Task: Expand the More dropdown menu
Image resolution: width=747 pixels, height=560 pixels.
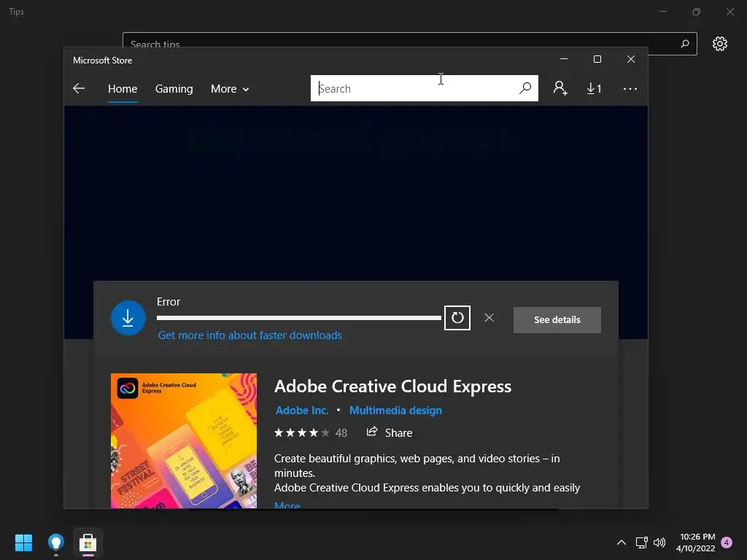Action: 230,89
